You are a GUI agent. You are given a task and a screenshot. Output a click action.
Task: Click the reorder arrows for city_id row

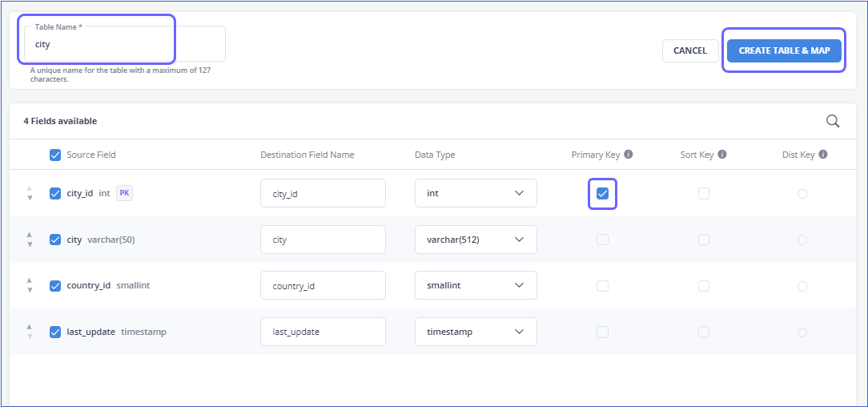30,193
